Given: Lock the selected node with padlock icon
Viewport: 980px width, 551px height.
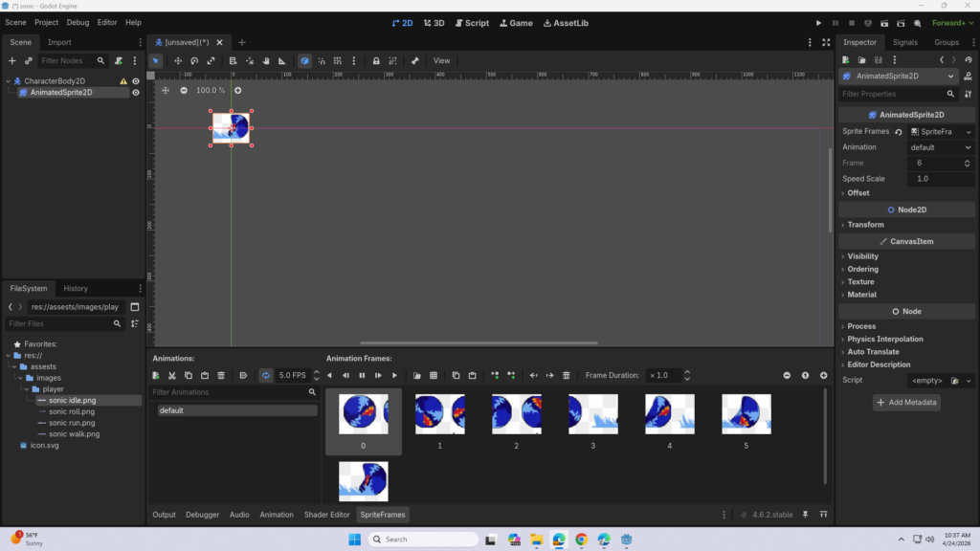Looking at the screenshot, I should (376, 60).
